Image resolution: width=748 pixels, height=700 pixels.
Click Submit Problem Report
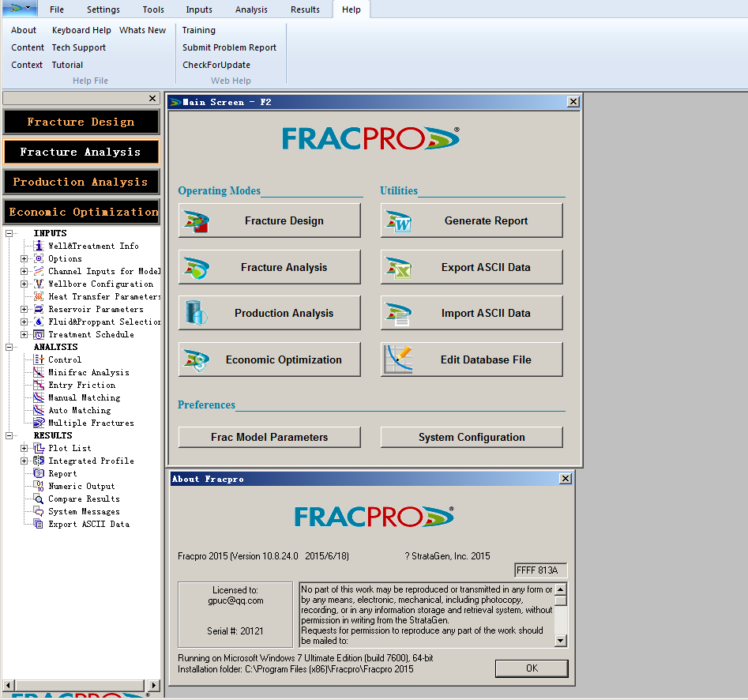point(230,47)
